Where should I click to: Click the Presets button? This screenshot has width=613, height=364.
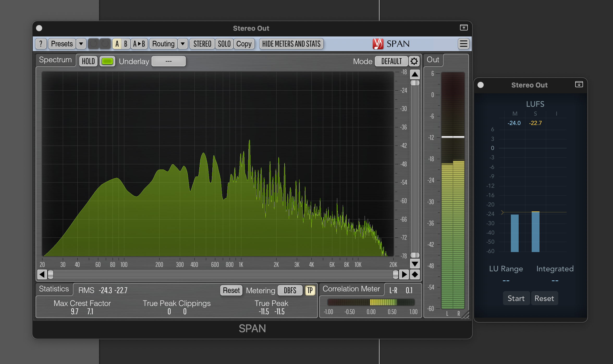[x=62, y=44]
